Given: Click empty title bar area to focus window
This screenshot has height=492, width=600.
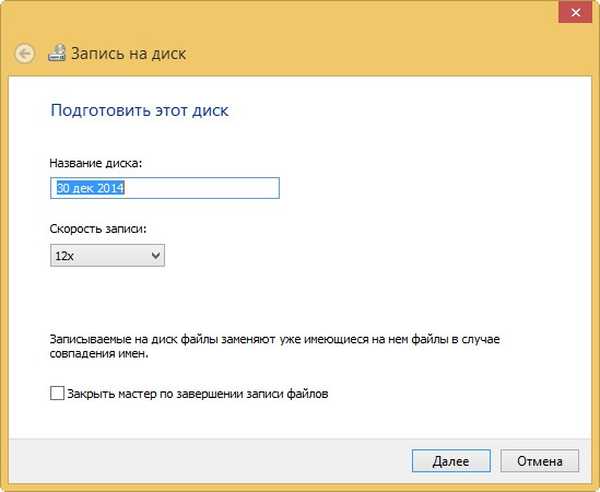Looking at the screenshot, I should click(x=300, y=12).
